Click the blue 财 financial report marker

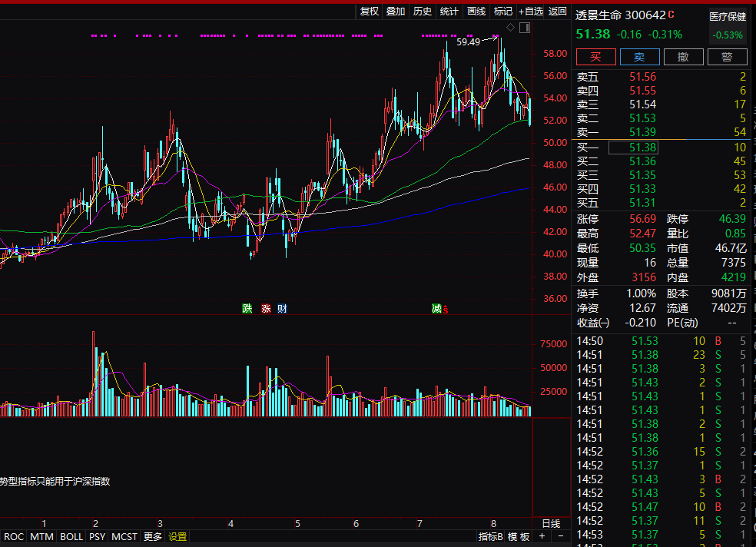point(283,309)
